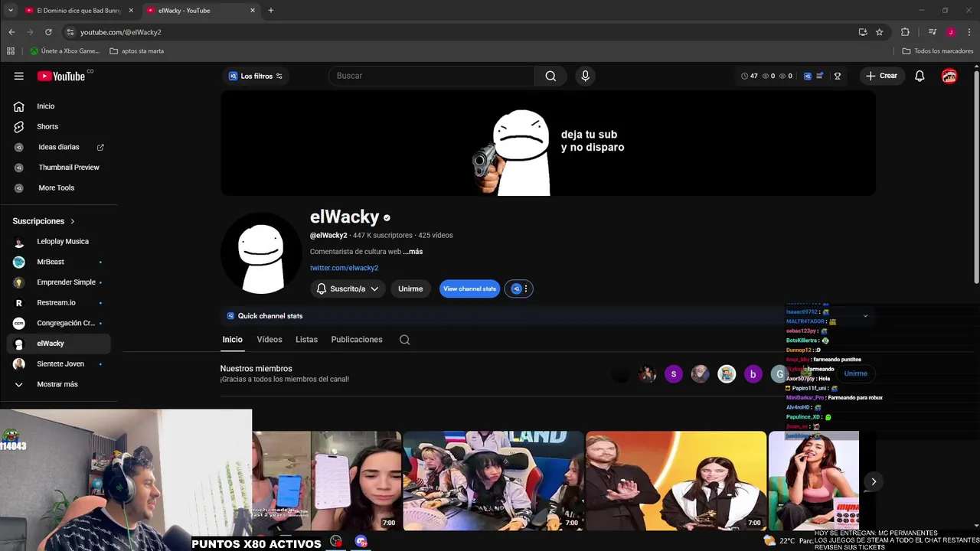Click the blue vidIQ logo icon in header
The height and width of the screenshot is (551, 980).
point(808,76)
